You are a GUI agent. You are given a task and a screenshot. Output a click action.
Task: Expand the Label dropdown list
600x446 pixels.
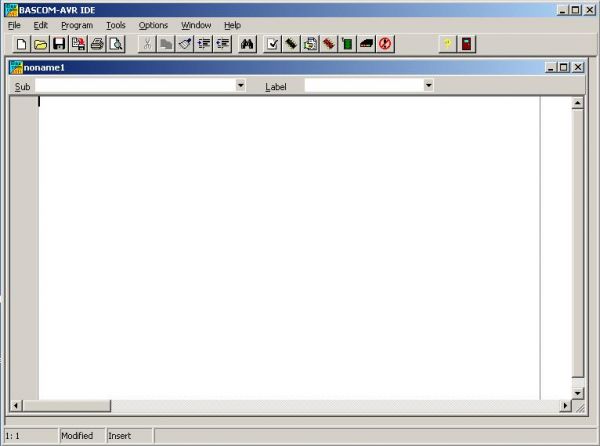428,86
